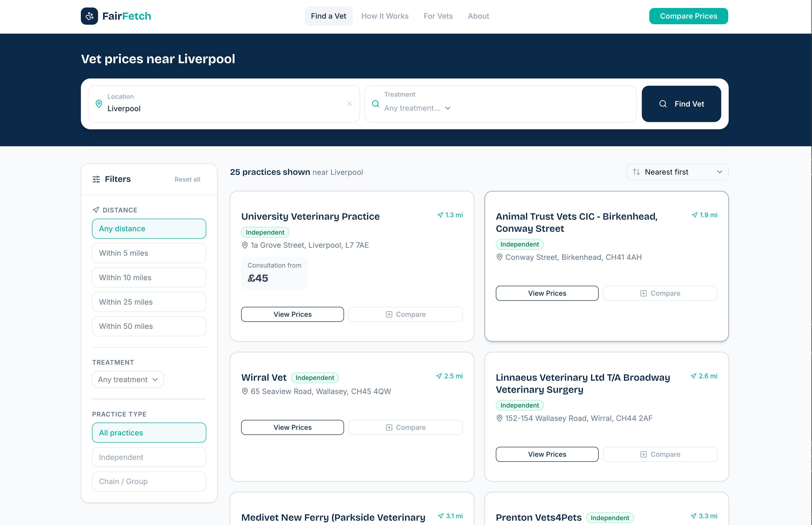Click the filters sliders icon in sidebar
Viewport: 812px width, 525px height.
[x=96, y=179]
